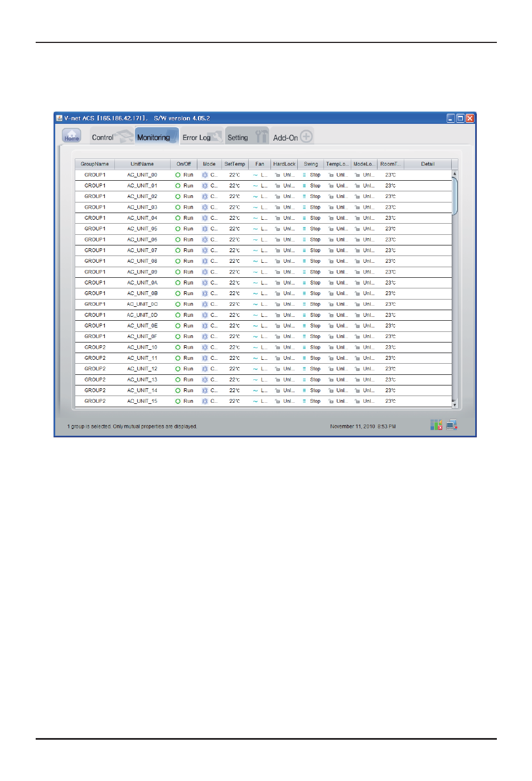
Task: Click GROUP2 cell in AC_UNIT_12 row
Action: pyautogui.click(x=95, y=369)
